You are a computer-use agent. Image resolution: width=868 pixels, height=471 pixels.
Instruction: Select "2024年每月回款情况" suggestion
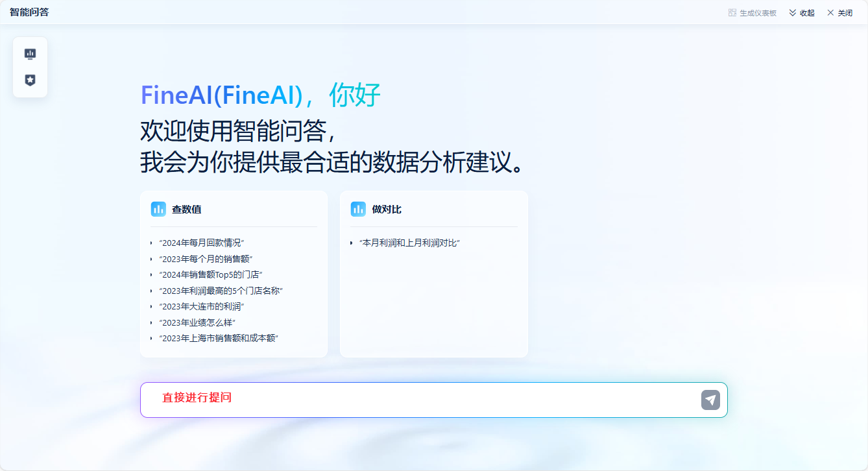(202, 243)
